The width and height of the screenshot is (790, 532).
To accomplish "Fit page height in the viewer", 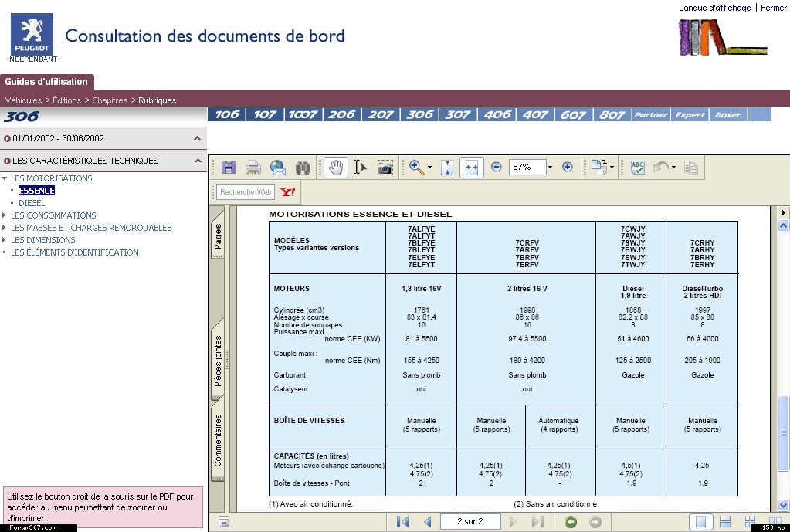I will click(447, 168).
